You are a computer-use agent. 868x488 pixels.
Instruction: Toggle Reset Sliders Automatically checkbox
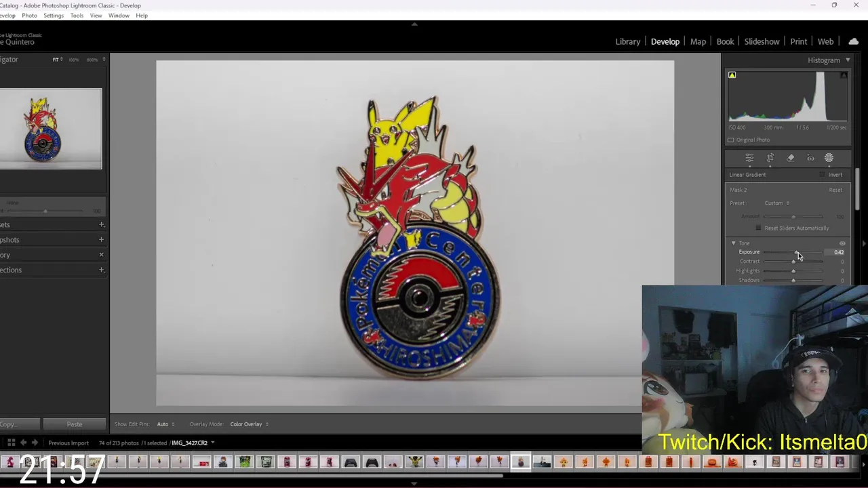pos(758,228)
